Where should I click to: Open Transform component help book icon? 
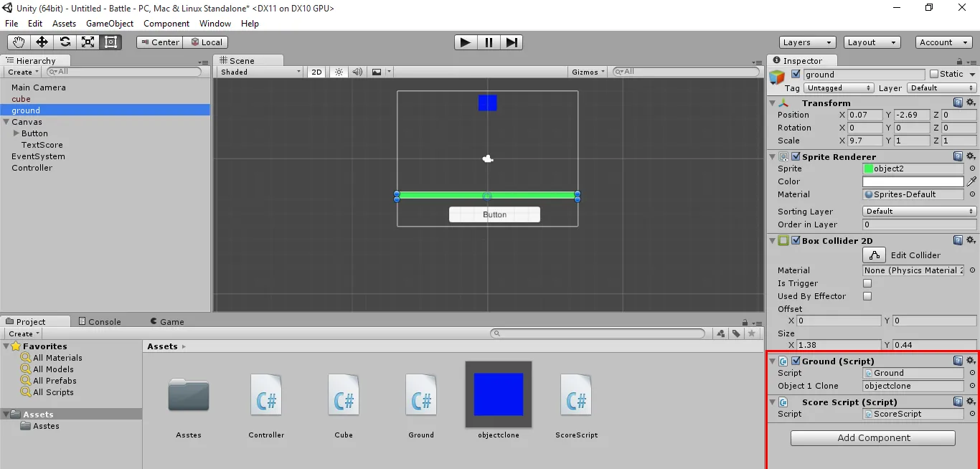tap(958, 103)
